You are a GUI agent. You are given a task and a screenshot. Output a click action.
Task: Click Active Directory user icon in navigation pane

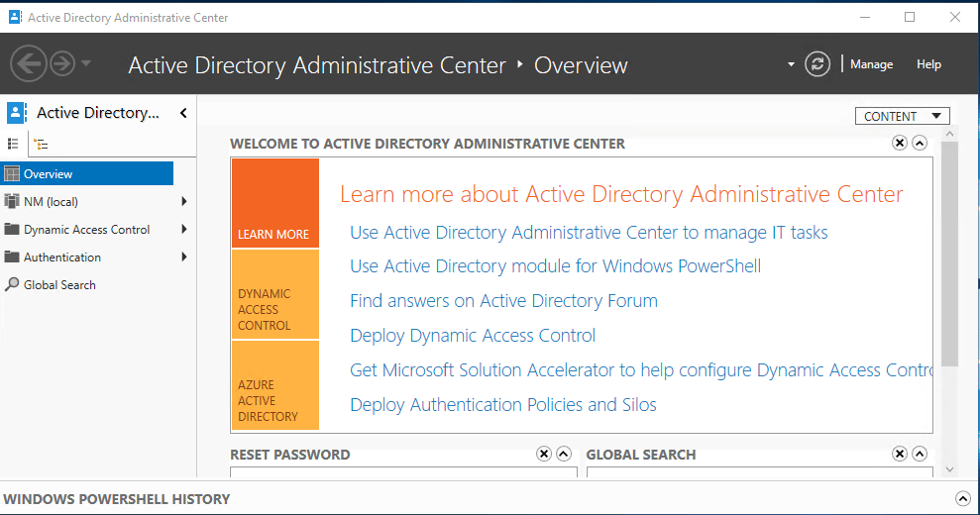pos(16,113)
